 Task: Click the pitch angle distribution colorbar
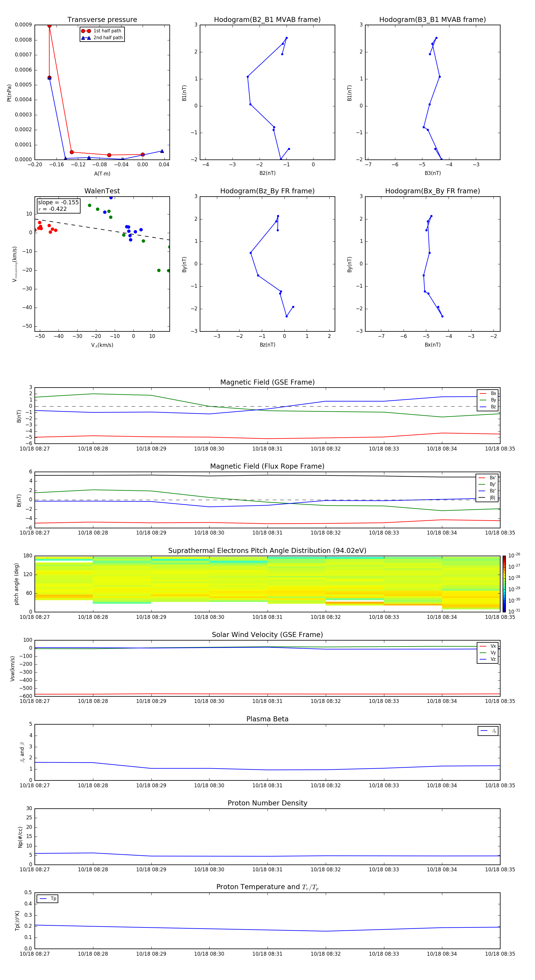point(504,584)
